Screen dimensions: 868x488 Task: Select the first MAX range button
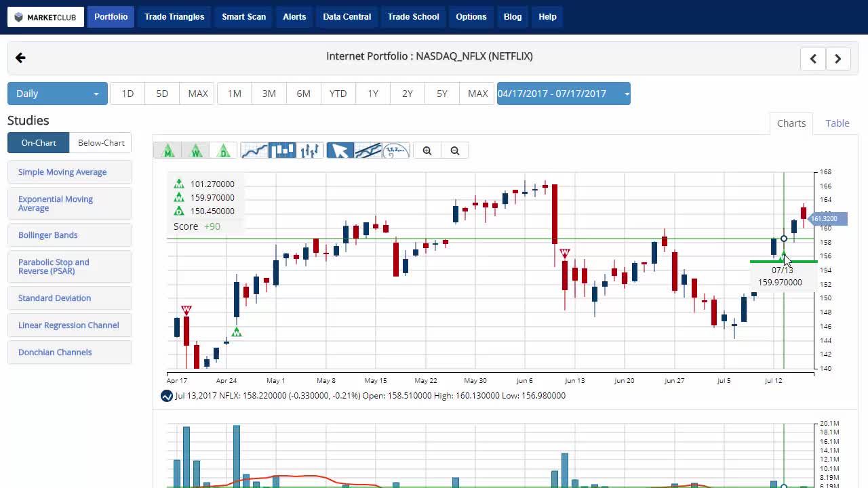click(198, 94)
